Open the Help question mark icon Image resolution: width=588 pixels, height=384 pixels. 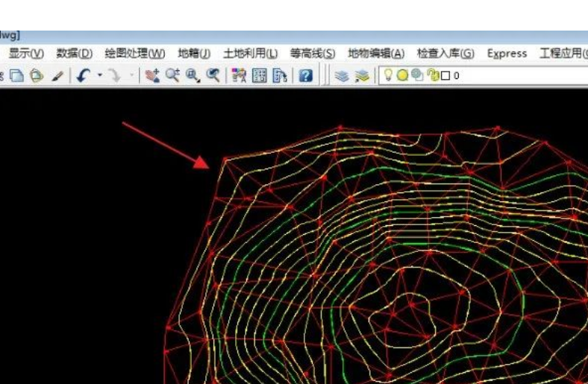pyautogui.click(x=305, y=75)
